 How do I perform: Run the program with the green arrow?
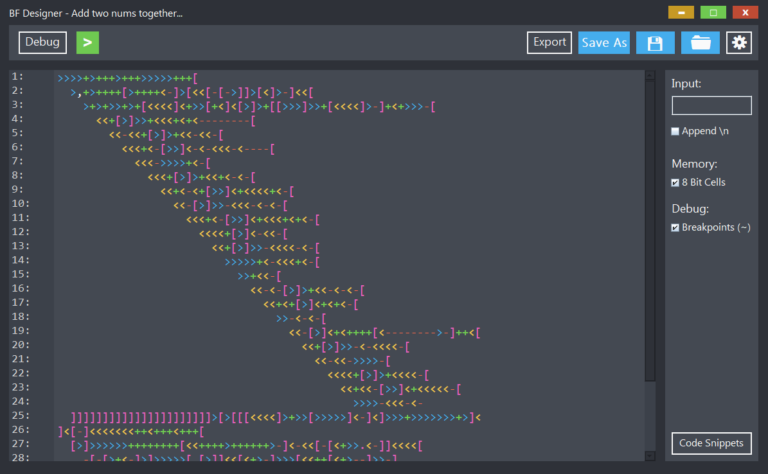coord(88,43)
